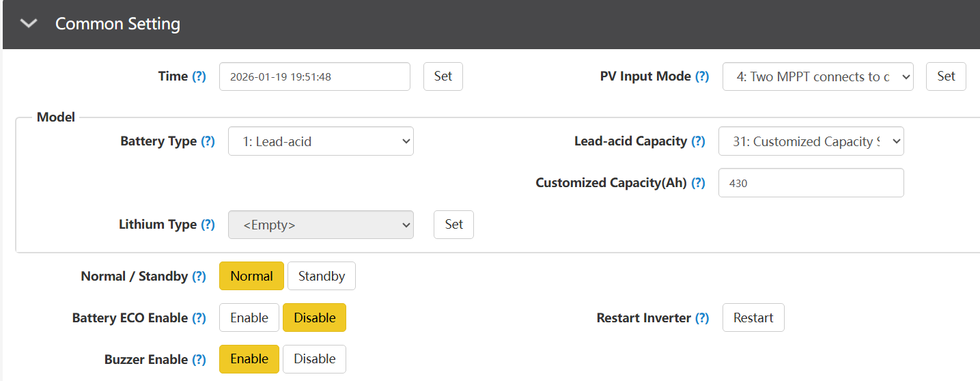This screenshot has width=980, height=381.
Task: Click the help icon next to Time
Action: [x=199, y=76]
